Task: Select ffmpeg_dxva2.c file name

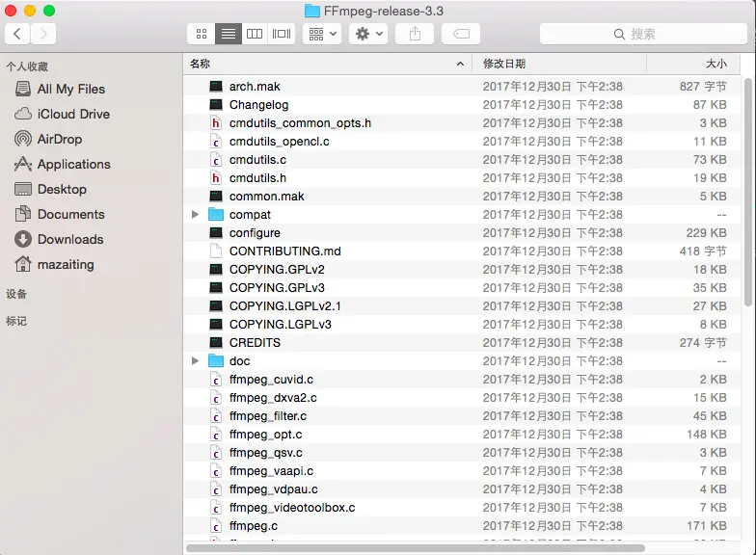Action: pyautogui.click(x=273, y=398)
